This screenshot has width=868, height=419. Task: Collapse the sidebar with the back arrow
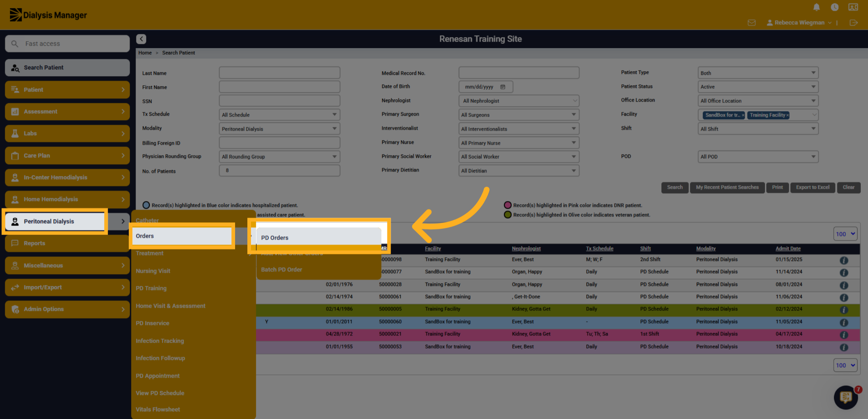(x=141, y=39)
